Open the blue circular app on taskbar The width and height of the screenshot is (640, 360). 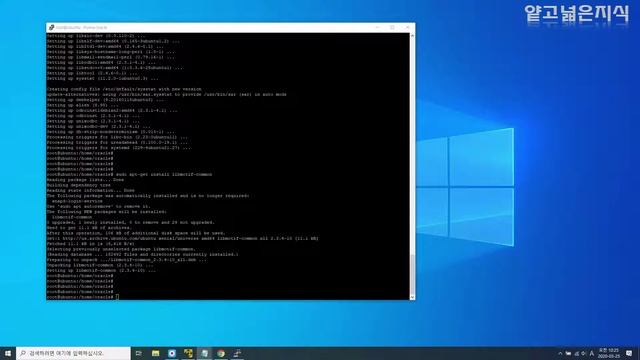click(172, 353)
